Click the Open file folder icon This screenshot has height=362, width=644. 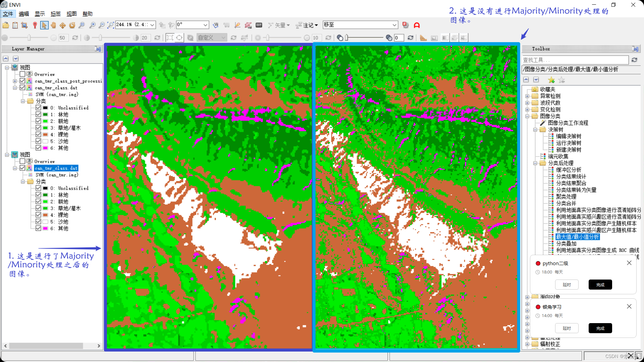tap(6, 25)
